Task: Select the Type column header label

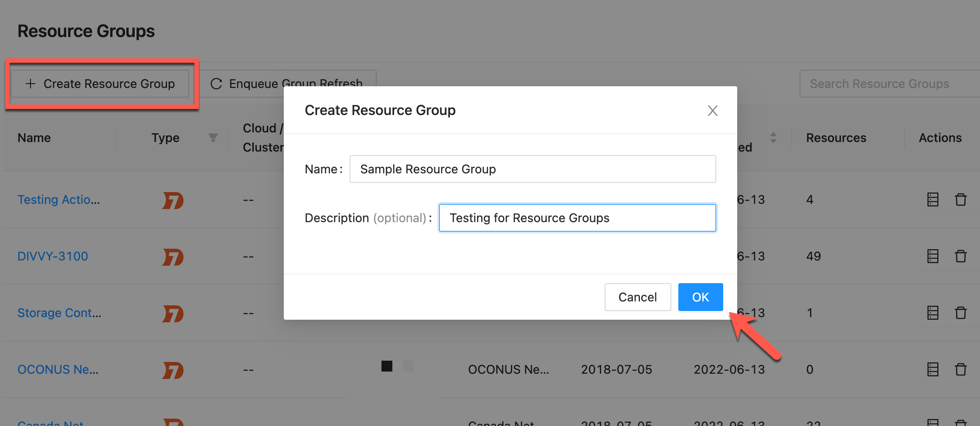Action: pyautogui.click(x=165, y=138)
